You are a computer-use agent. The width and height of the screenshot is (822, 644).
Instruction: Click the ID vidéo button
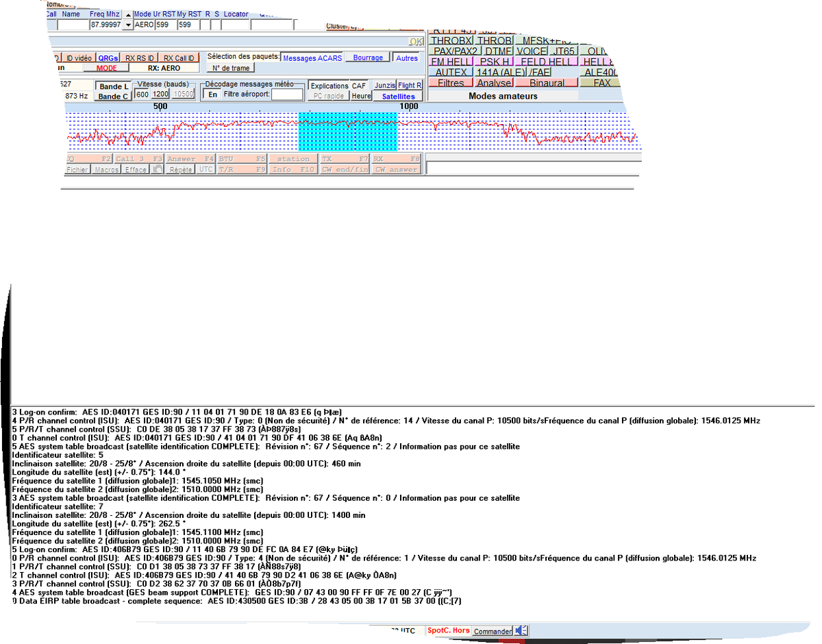pos(79,58)
